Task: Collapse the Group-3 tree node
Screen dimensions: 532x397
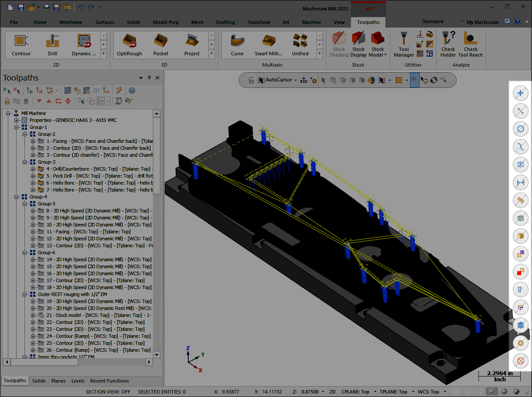Action: pyautogui.click(x=25, y=162)
